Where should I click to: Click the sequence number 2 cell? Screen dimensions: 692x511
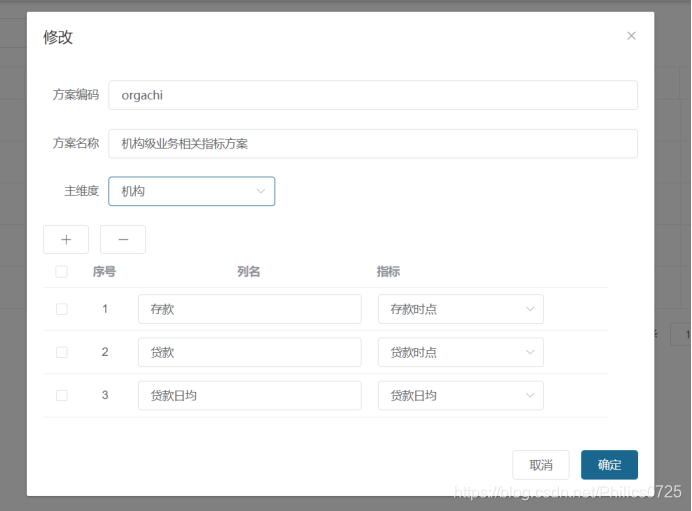click(x=105, y=352)
